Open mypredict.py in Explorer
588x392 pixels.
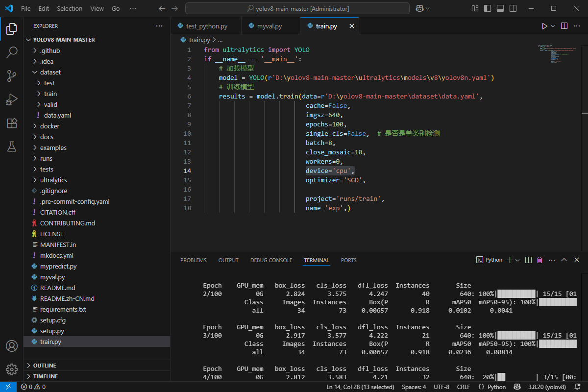(x=58, y=266)
